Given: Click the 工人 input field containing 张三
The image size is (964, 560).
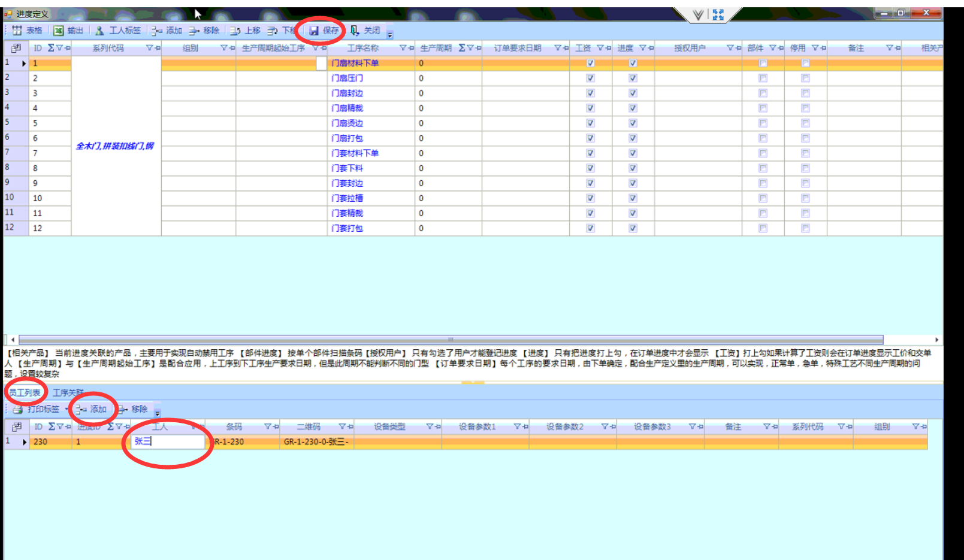Looking at the screenshot, I should pyautogui.click(x=168, y=442).
